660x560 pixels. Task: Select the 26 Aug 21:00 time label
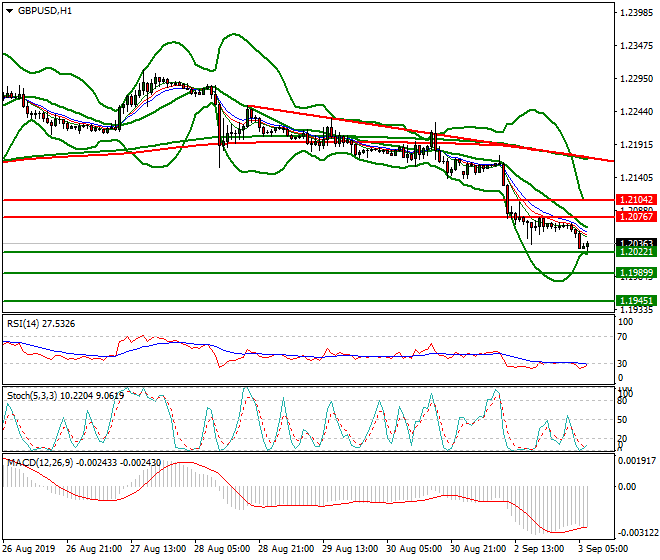pyautogui.click(x=94, y=549)
